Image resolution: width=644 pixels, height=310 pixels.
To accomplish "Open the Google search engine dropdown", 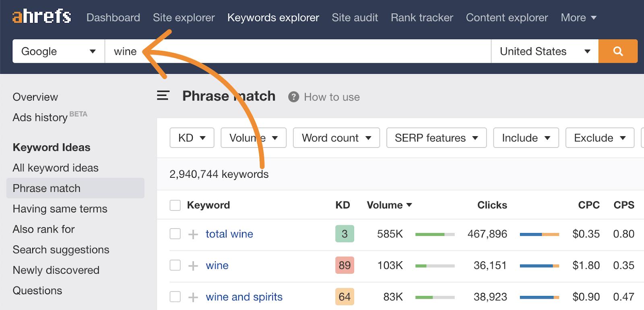I will (58, 51).
